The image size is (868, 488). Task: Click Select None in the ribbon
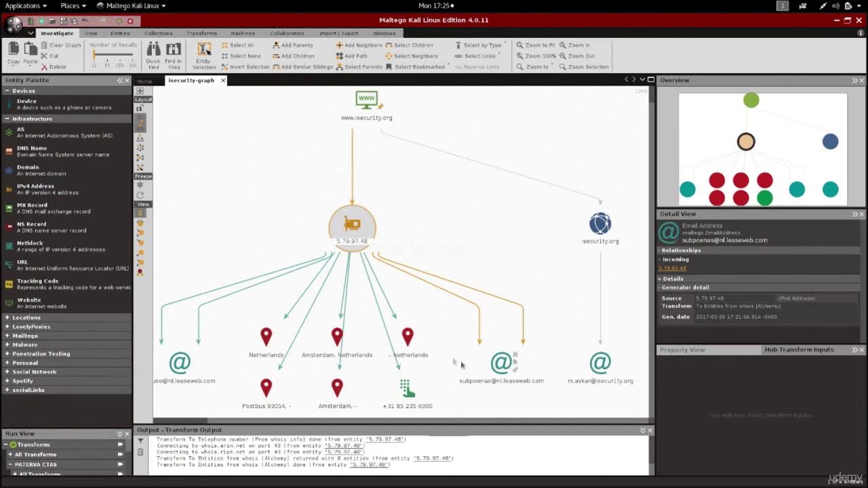point(240,56)
